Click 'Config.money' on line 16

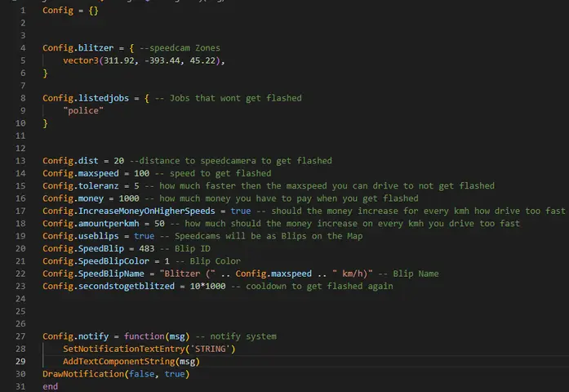(x=73, y=198)
